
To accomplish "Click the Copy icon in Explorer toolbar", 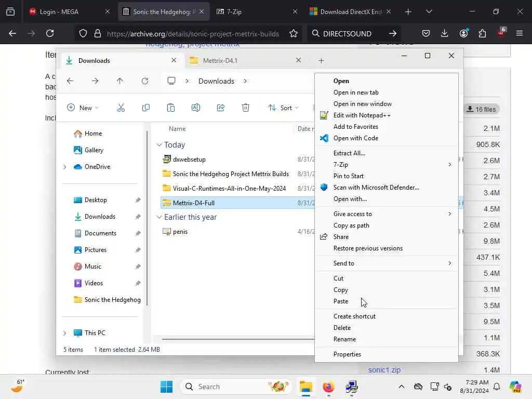I will [x=146, y=108].
